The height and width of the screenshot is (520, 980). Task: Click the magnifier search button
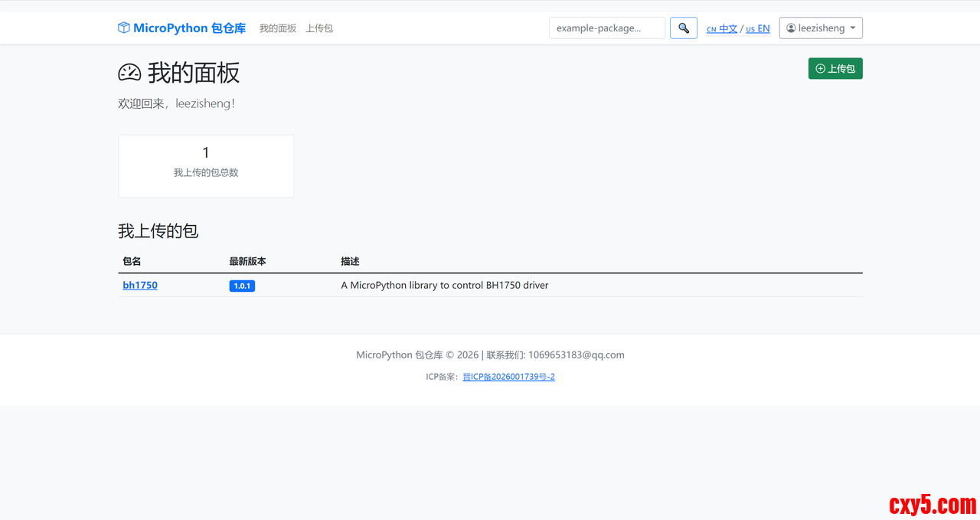pos(684,28)
